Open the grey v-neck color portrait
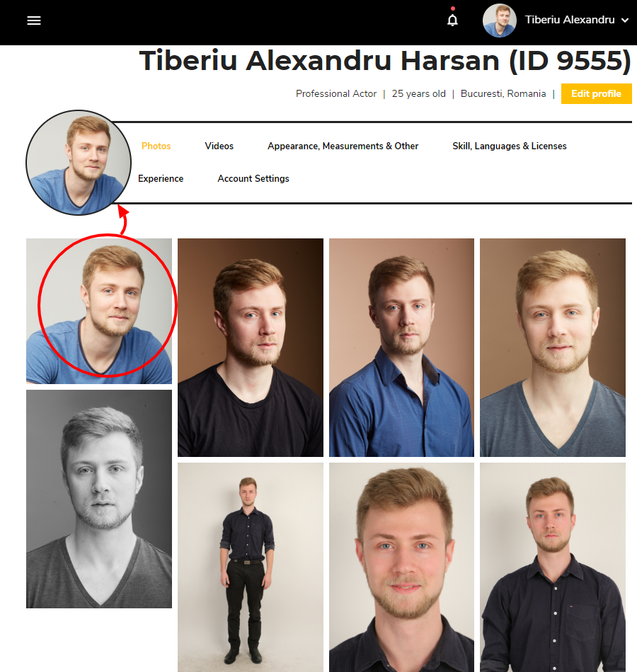This screenshot has width=637, height=672. point(553,347)
